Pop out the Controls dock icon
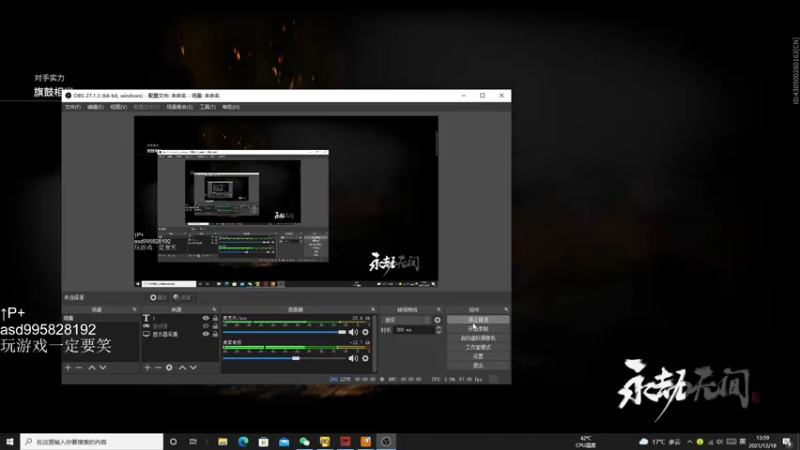800x450 pixels. pos(506,309)
